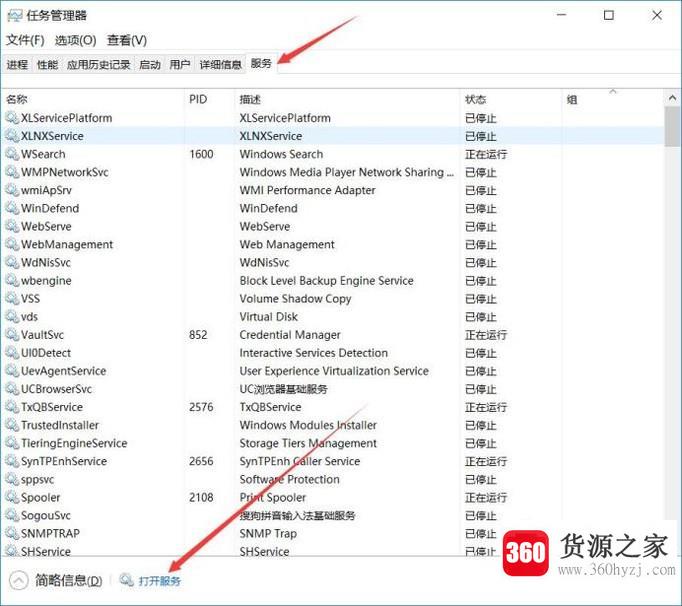
Task: Sort services by 状态 column header
Action: point(475,99)
